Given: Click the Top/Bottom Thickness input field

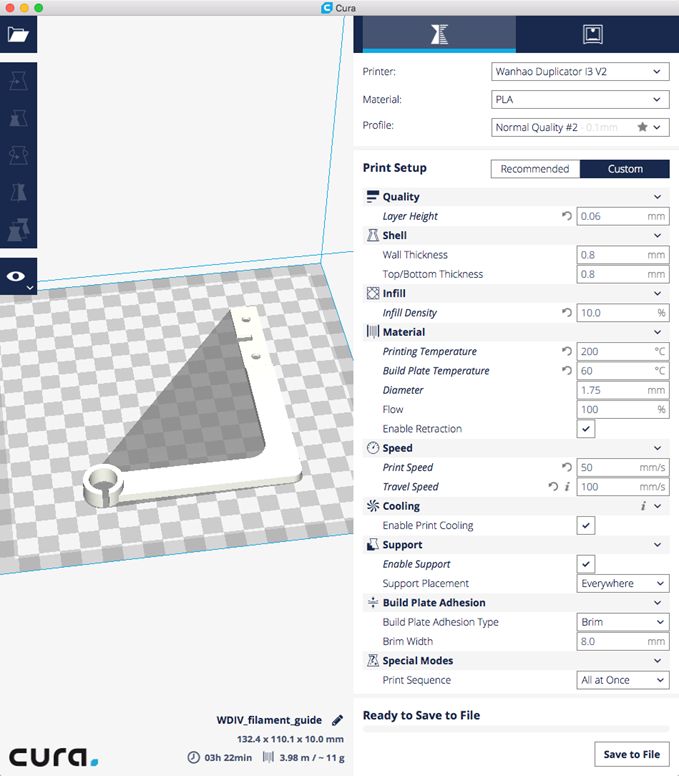Looking at the screenshot, I should tap(623, 274).
